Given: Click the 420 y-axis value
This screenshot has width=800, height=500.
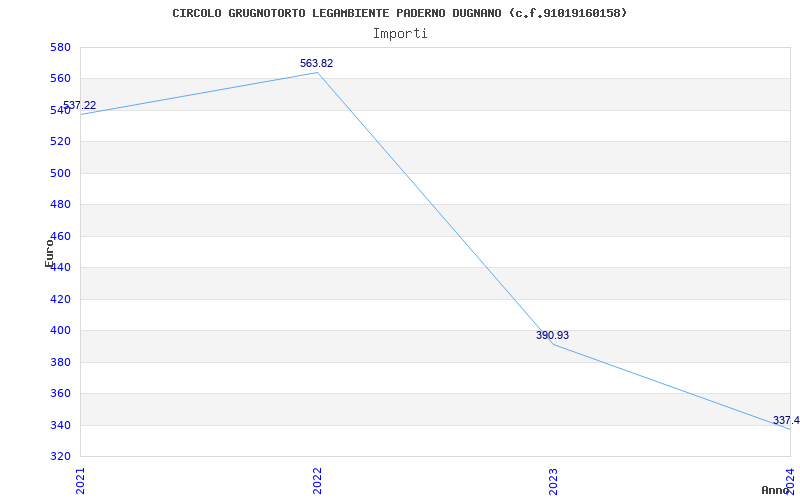Looking at the screenshot, I should click(60, 299).
